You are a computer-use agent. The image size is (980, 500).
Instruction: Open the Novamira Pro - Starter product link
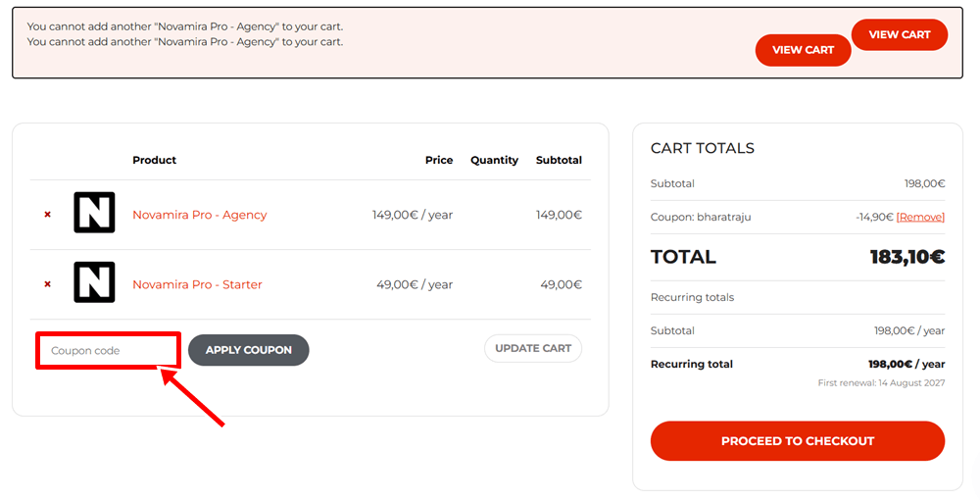point(197,284)
